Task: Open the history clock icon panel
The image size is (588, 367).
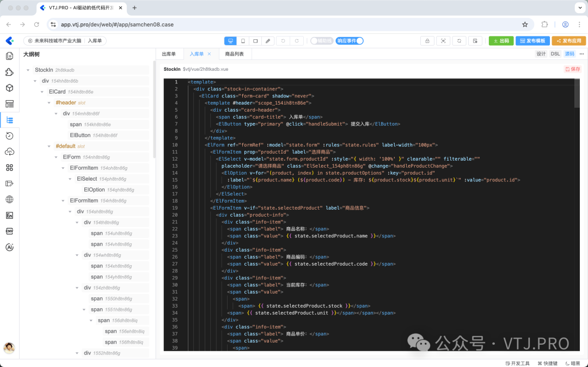Action: [x=9, y=136]
